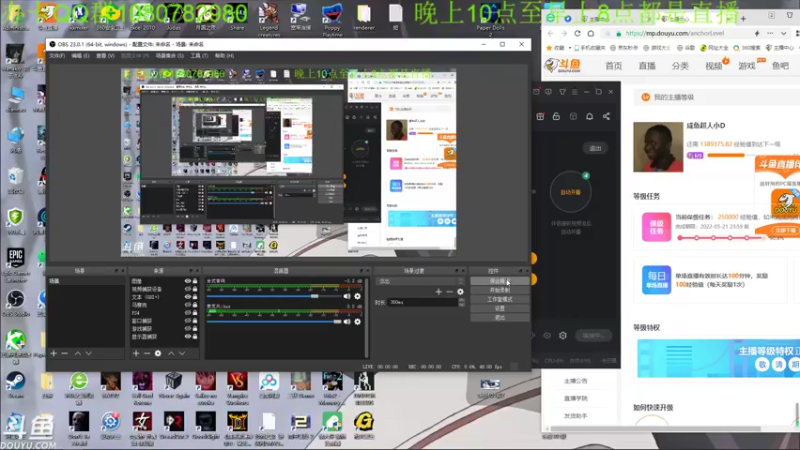
Task: Click the 退出 button in OBS controls
Action: 499,317
